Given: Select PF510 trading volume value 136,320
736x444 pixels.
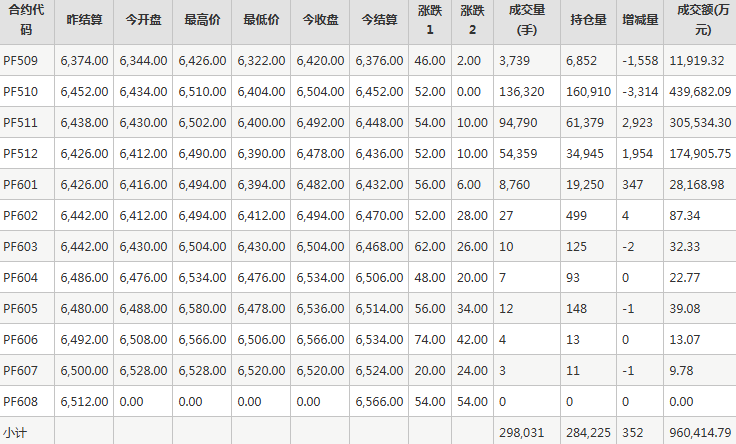Looking at the screenshot, I should (521, 92).
